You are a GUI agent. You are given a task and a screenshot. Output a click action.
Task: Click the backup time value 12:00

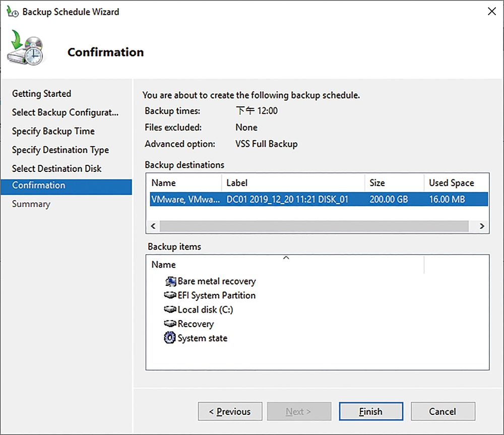(257, 111)
